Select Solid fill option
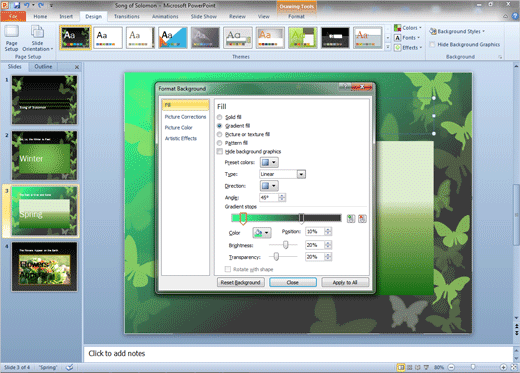This screenshot has width=520, height=373. pos(219,117)
